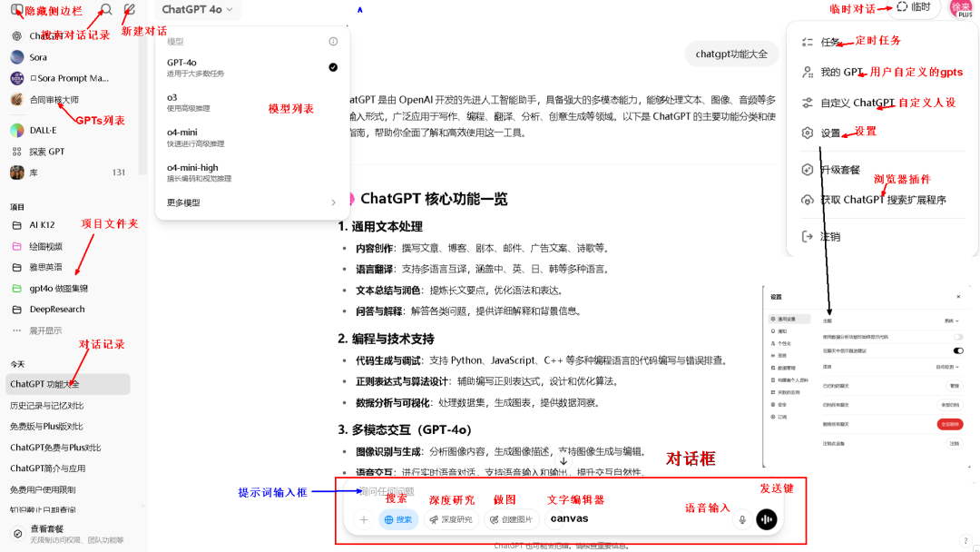Open 任务 in the account menu
980x552 pixels.
[830, 42]
